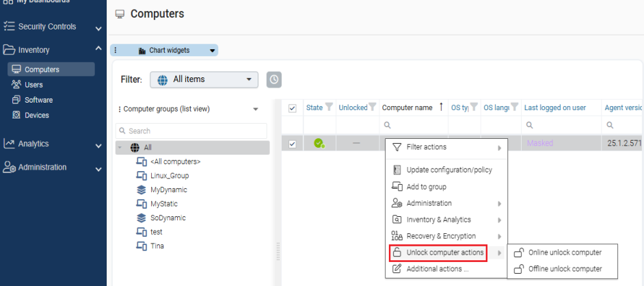This screenshot has width=644, height=286.
Task: Open Users page in sidebar
Action: coord(33,85)
